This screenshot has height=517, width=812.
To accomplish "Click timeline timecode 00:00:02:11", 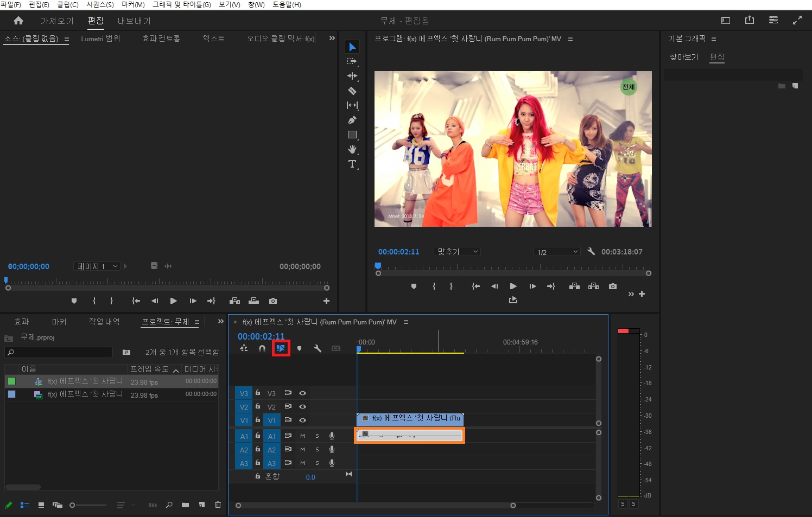I will [x=261, y=336].
